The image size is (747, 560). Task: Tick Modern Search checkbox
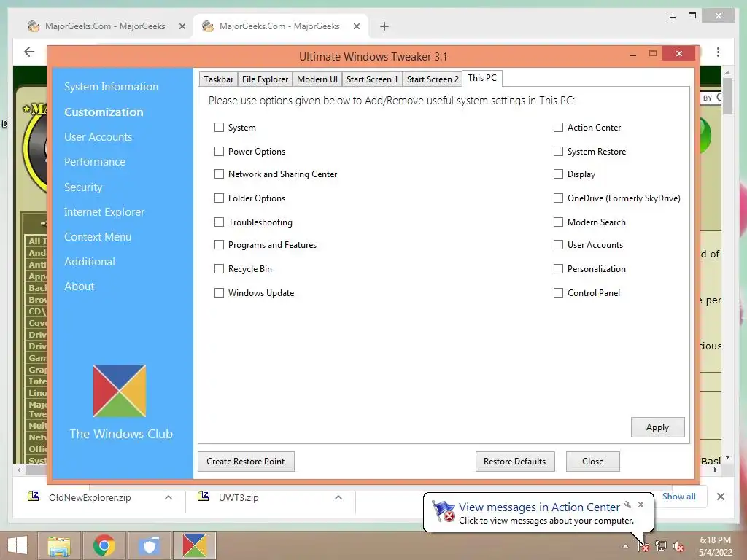(x=558, y=222)
